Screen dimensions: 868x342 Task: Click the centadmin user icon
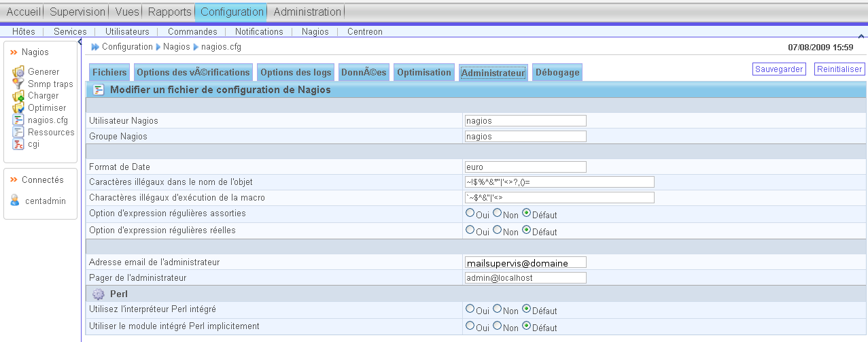tap(15, 201)
